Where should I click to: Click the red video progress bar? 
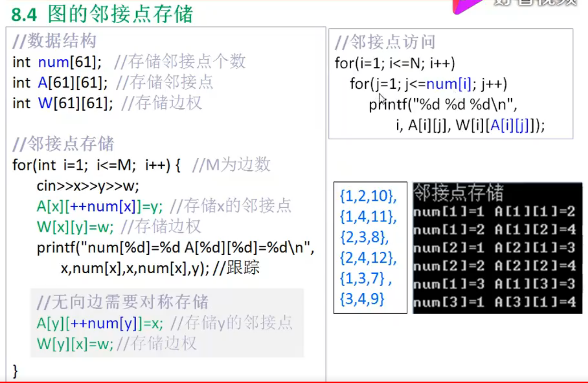pyautogui.click(x=294, y=381)
